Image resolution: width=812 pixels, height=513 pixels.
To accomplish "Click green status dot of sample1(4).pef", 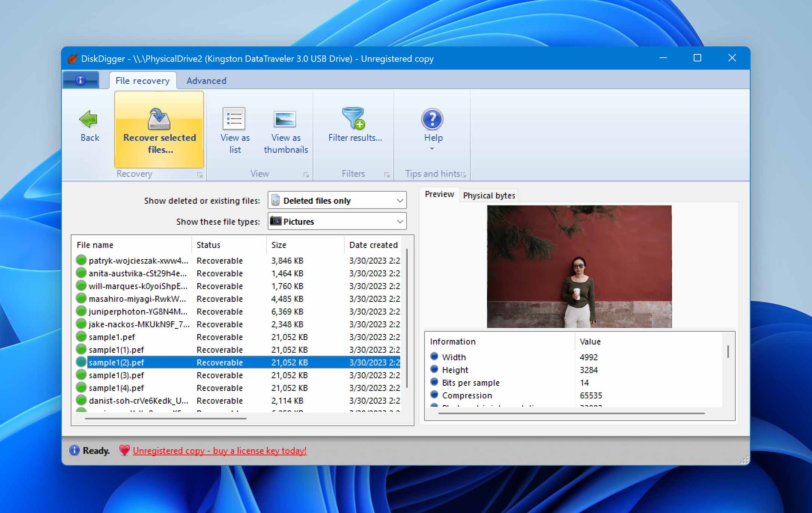I will pos(81,387).
